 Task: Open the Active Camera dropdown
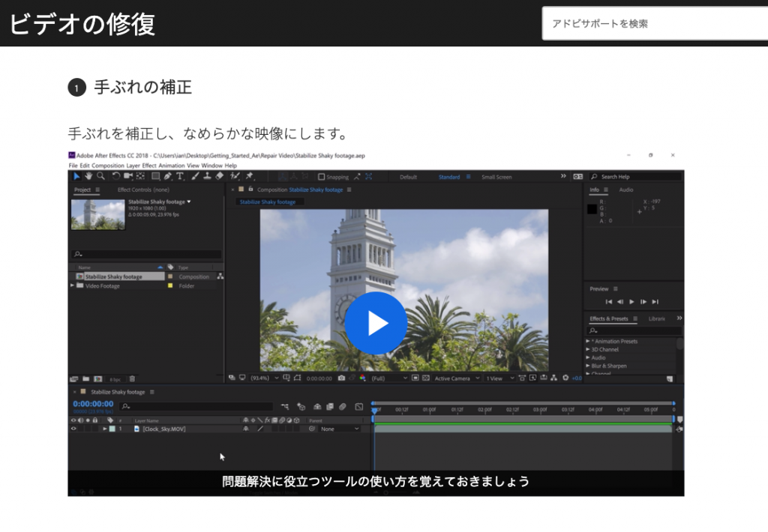[455, 378]
